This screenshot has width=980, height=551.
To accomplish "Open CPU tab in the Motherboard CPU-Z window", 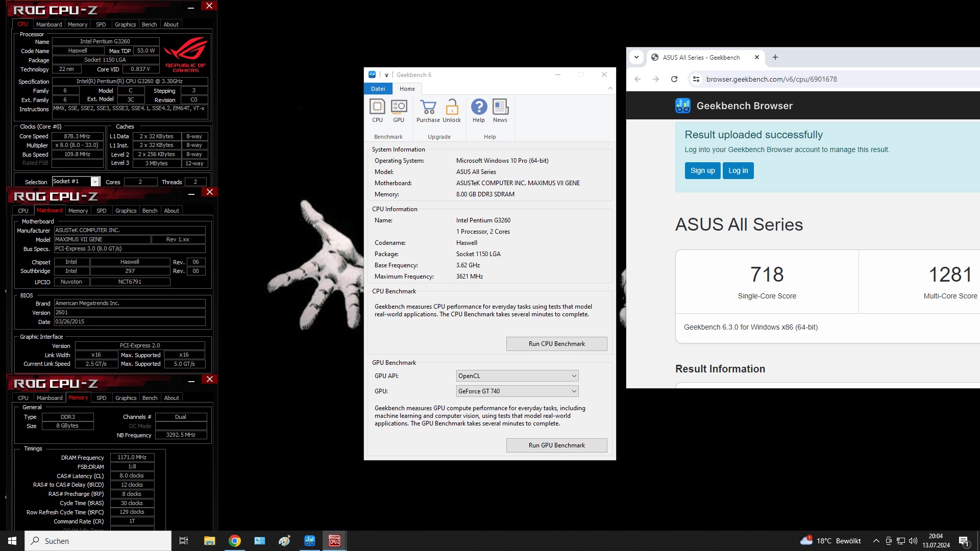I will coord(23,211).
